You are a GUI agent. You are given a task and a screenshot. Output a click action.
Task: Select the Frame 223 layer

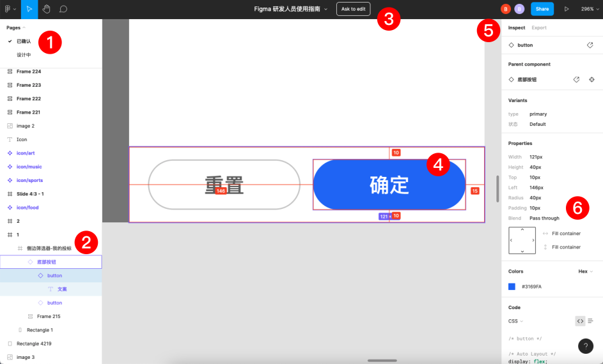pyautogui.click(x=51, y=85)
